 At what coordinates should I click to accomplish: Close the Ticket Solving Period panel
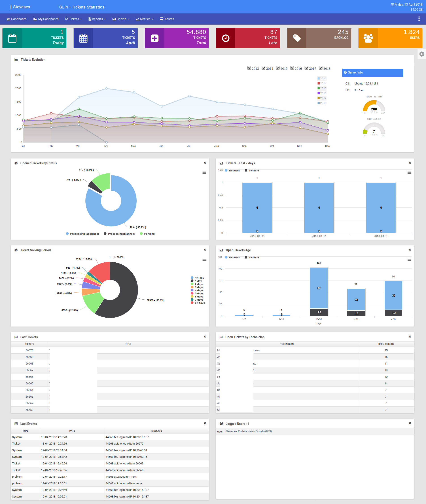[205, 250]
